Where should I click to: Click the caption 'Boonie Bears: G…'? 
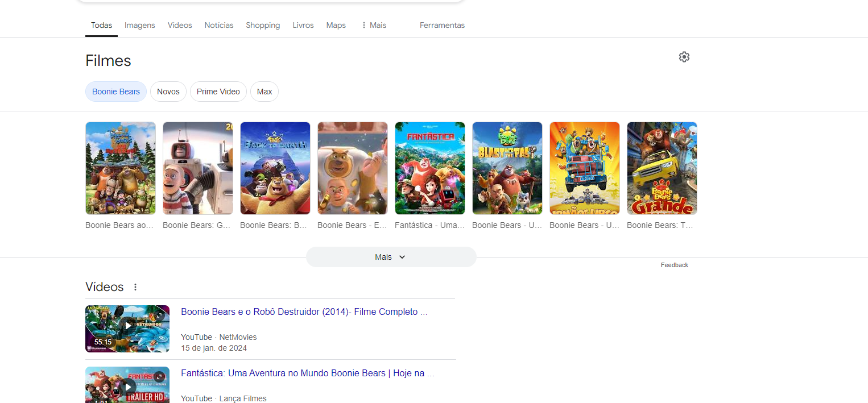(x=197, y=225)
